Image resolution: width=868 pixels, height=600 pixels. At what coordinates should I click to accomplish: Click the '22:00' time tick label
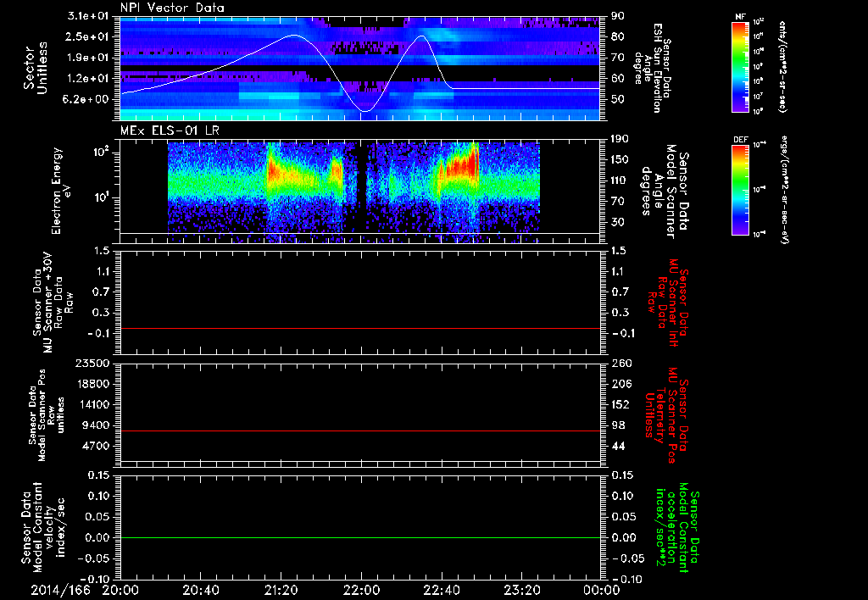pos(361,590)
